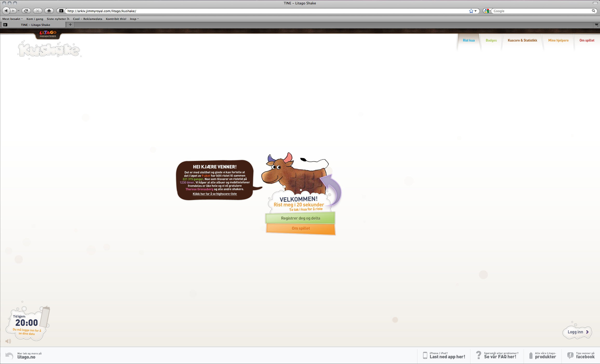
Task: Click the pink Therese Grenasberg name
Action: [199, 189]
